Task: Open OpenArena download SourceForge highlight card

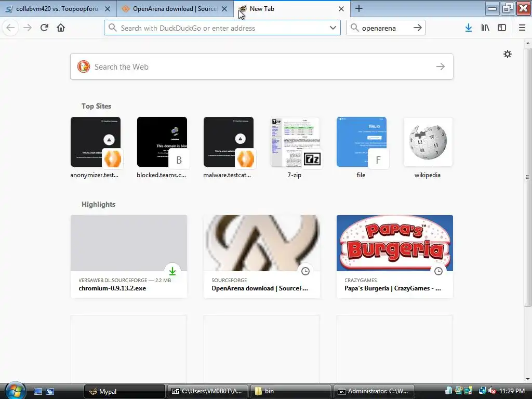Action: [262, 257]
